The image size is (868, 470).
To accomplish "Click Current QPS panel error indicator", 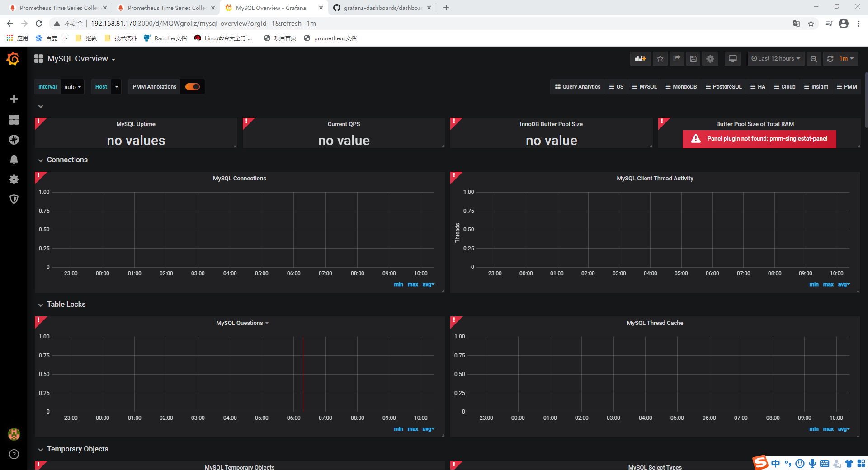I will coord(247,122).
